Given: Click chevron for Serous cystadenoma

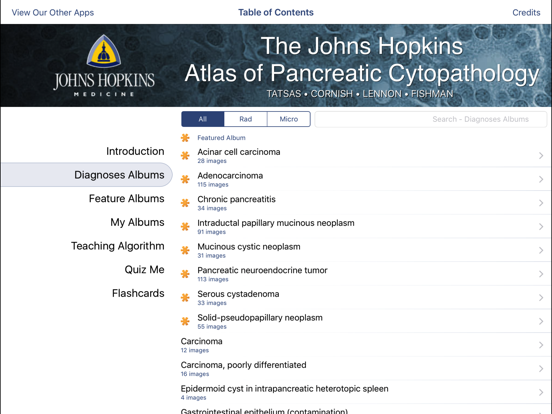Looking at the screenshot, I should click(541, 297).
